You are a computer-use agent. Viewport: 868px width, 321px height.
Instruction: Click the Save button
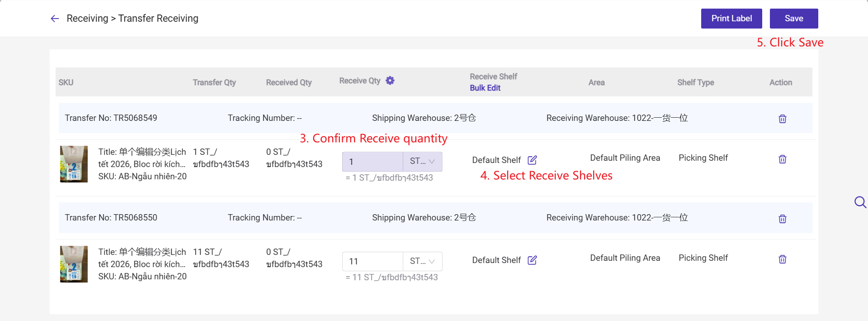[x=793, y=19]
